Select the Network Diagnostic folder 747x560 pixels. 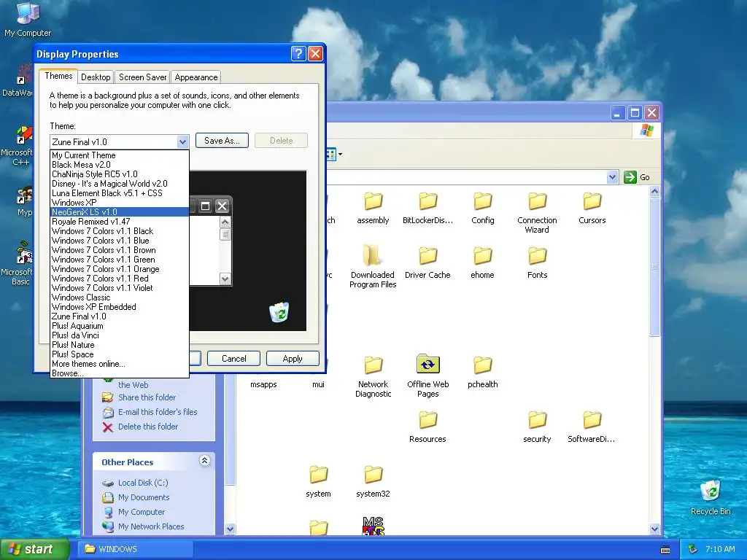373,377
